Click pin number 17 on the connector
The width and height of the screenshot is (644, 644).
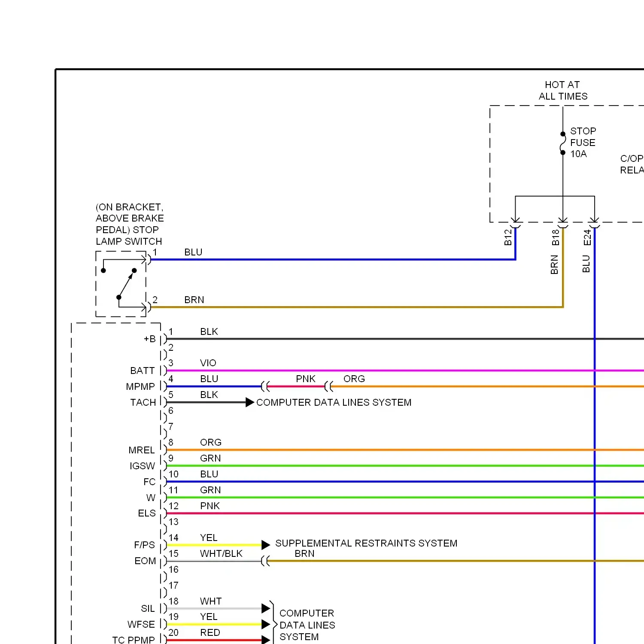[173, 585]
